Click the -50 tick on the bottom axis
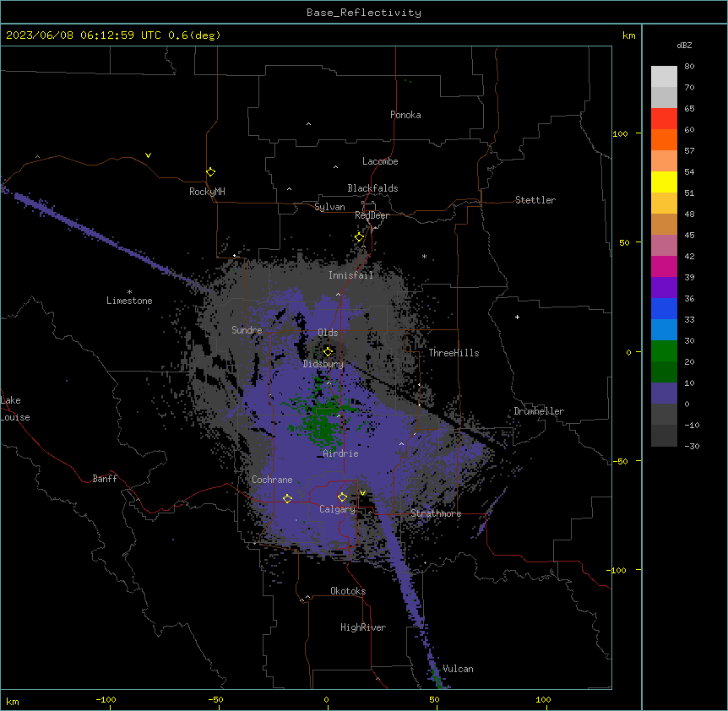Screen dimensions: 728x711 [216, 700]
